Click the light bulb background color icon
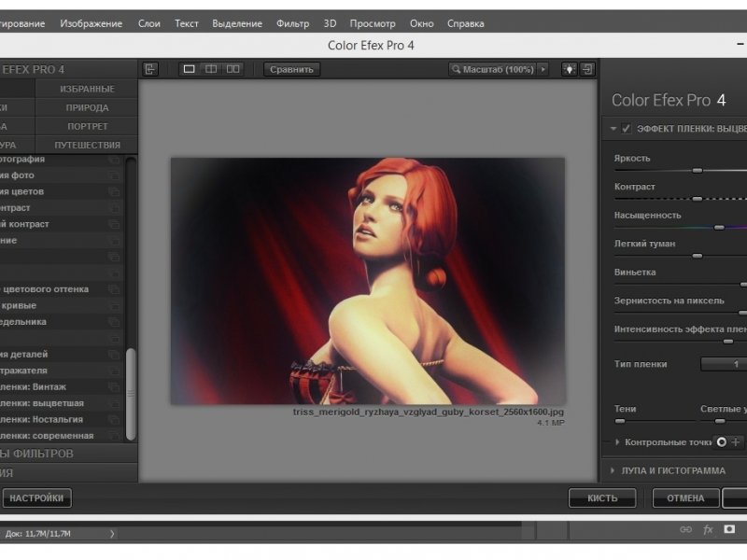 (x=570, y=69)
